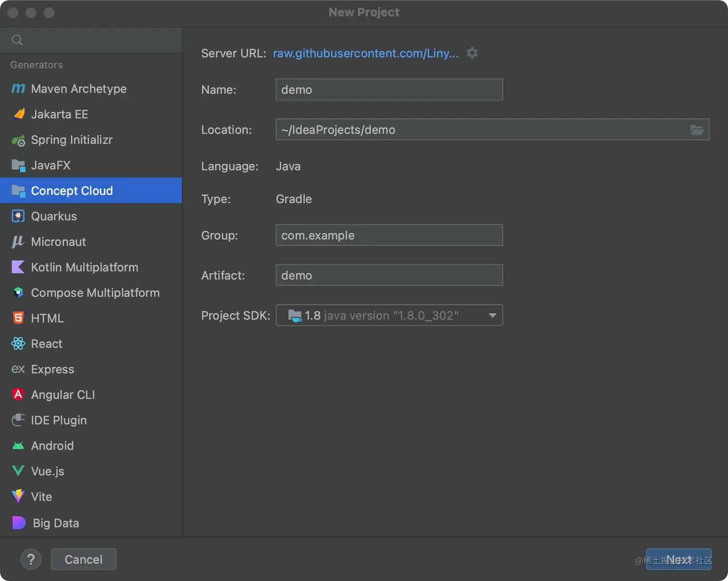
Task: Click the Vue.js green V icon
Action: click(18, 471)
